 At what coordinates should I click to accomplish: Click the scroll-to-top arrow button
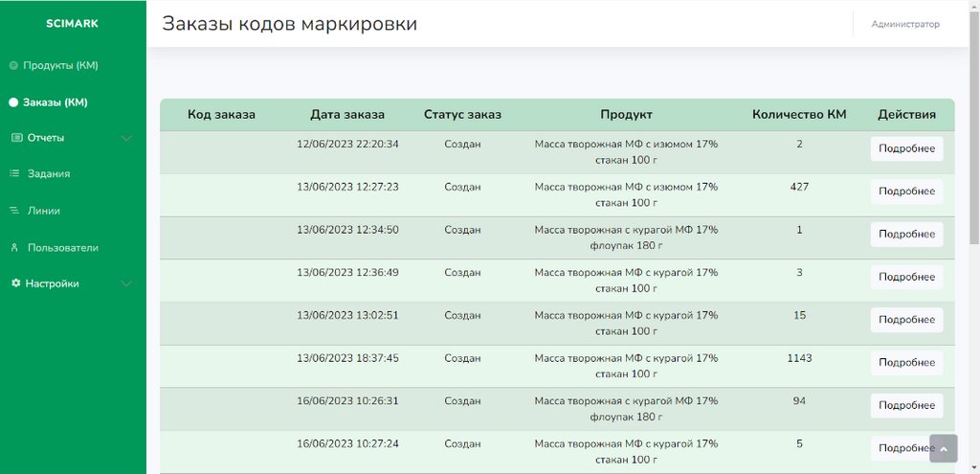tap(943, 449)
